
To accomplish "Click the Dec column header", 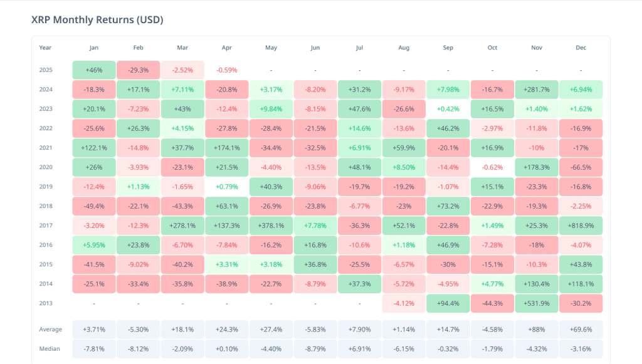I will pos(581,48).
